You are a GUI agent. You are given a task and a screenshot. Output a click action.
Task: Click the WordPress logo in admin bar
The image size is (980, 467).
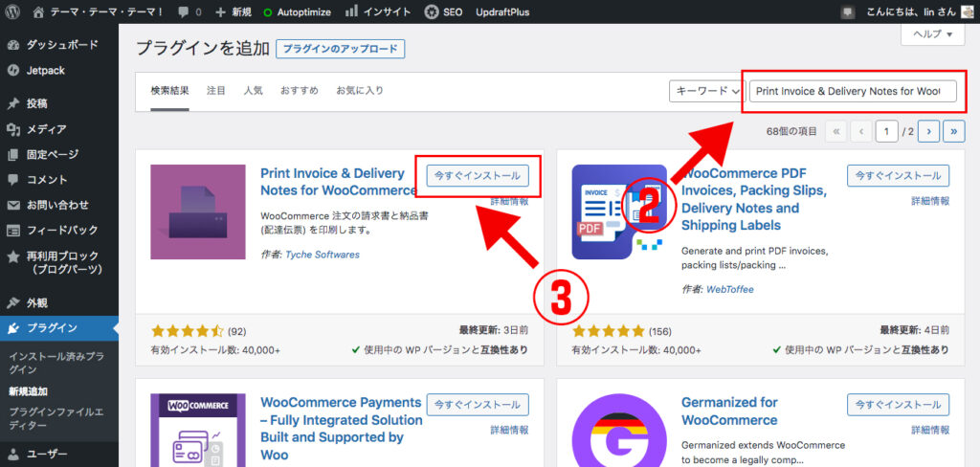pos(13,11)
